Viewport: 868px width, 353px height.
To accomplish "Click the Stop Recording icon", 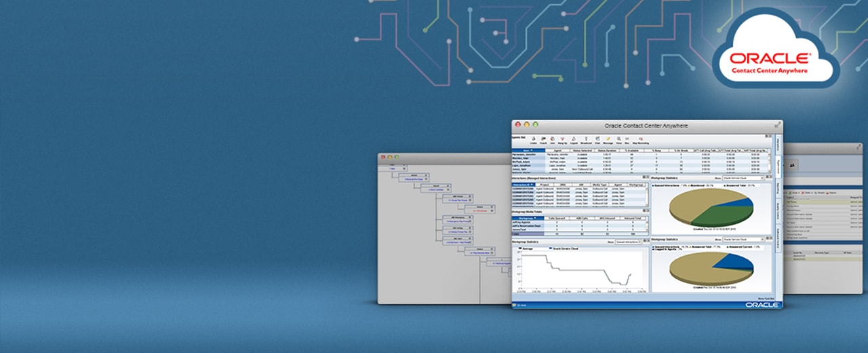I will (641, 141).
